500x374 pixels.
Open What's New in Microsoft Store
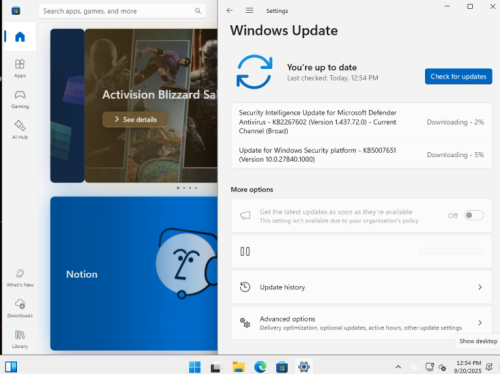[x=20, y=278]
